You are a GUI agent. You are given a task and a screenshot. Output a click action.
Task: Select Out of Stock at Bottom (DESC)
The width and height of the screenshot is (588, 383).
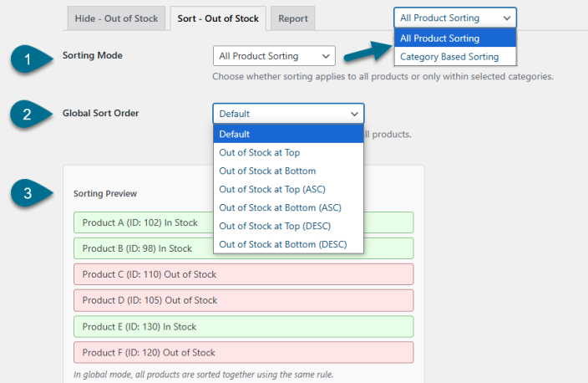288,244
